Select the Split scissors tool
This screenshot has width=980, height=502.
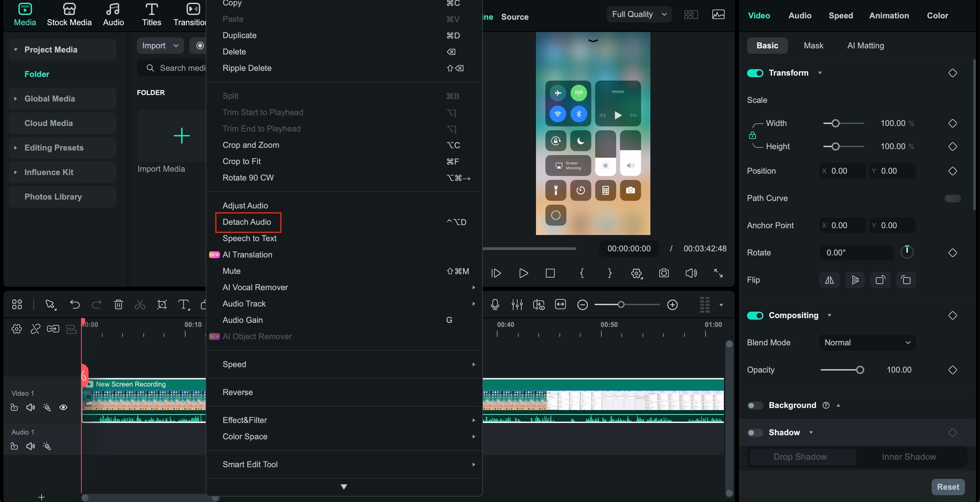(139, 304)
